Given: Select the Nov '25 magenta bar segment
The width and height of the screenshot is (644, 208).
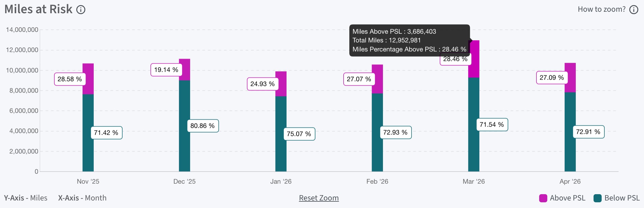Looking at the screenshot, I should click(88, 79).
